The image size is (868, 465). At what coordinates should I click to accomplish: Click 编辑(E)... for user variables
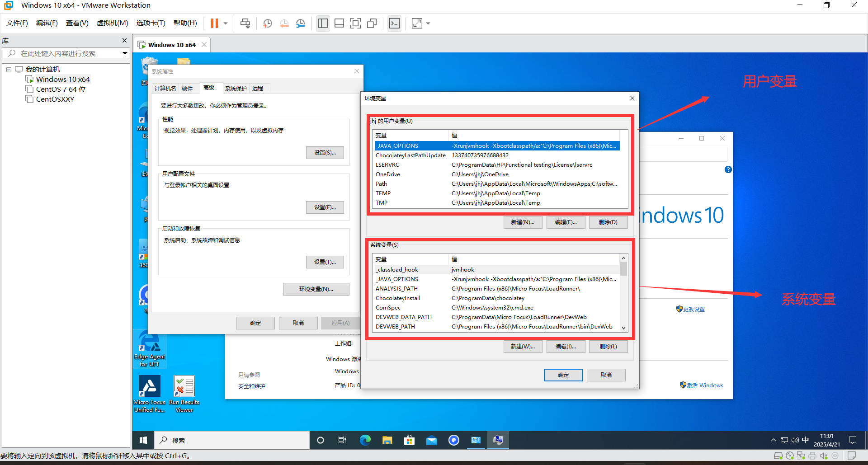(x=566, y=222)
